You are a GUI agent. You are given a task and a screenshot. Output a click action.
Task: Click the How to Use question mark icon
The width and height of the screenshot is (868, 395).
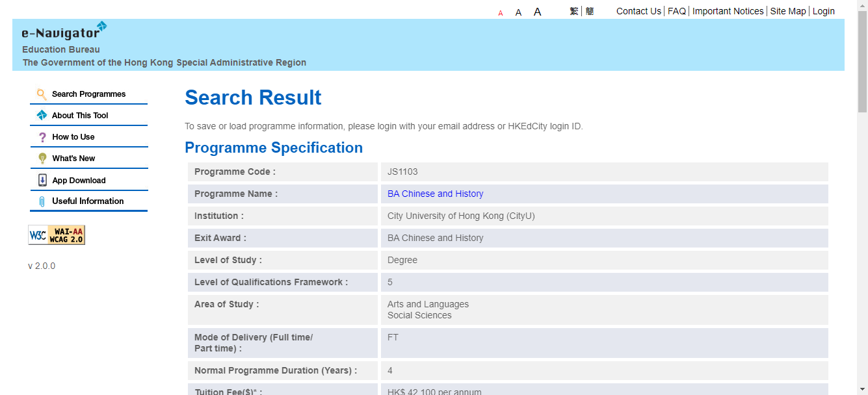[42, 137]
